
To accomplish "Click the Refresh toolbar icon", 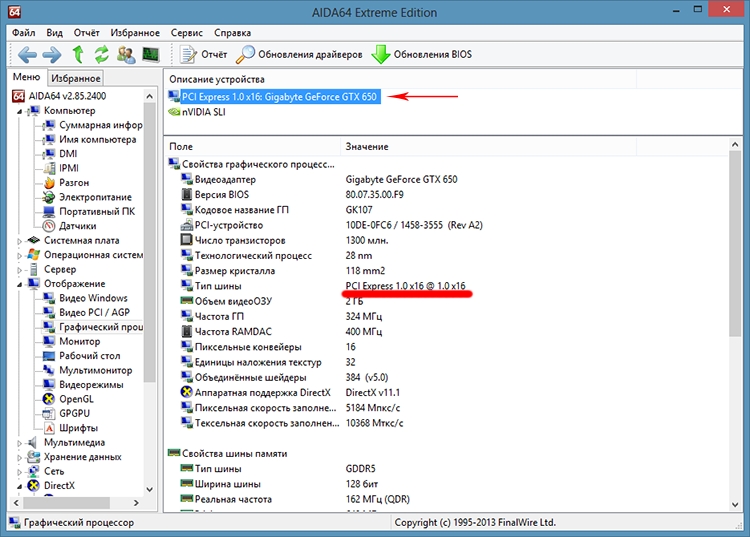I will tap(102, 54).
